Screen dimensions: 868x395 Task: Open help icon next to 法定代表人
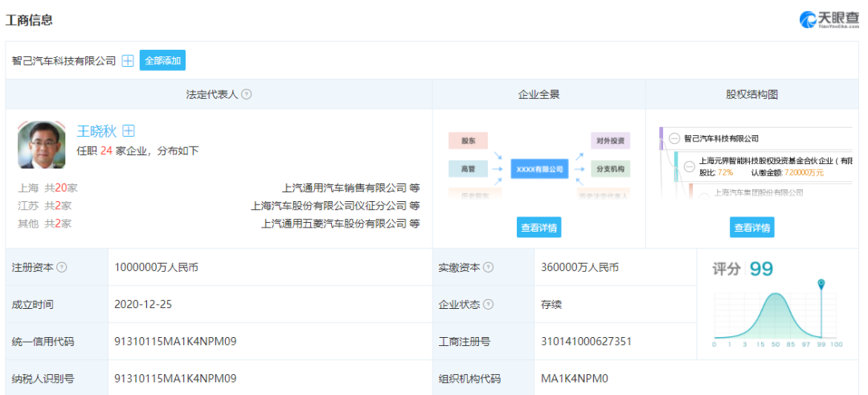pyautogui.click(x=247, y=94)
